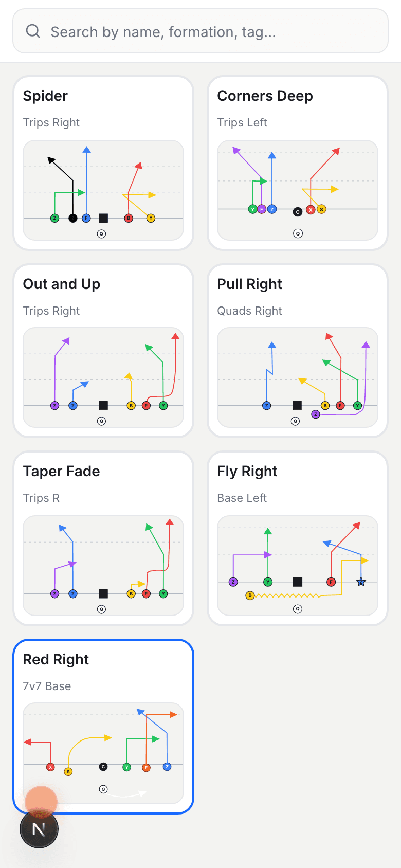Click the purple F receiver in Corners Deep

[x=262, y=210]
